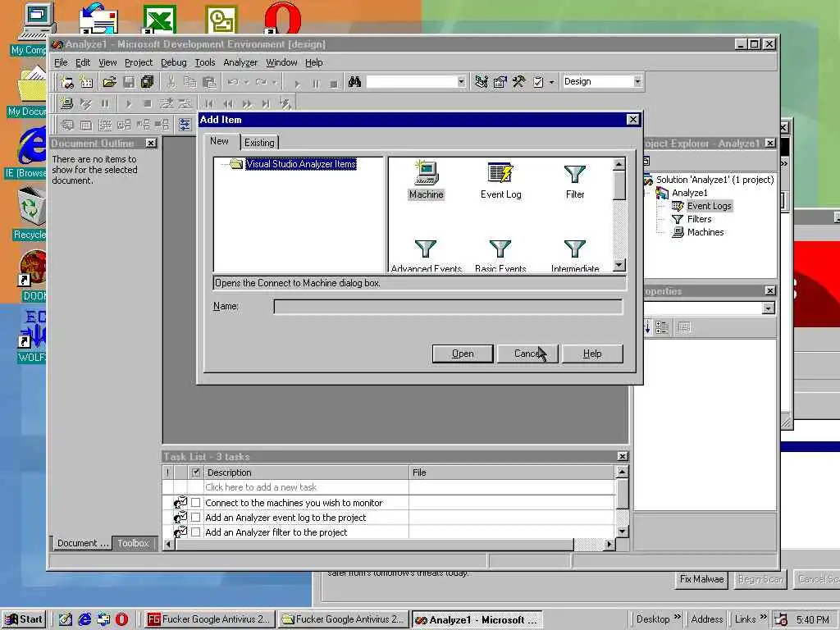Image resolution: width=840 pixels, height=630 pixels.
Task: Switch to Fucker Google Antivirus taskbar app
Action: [x=209, y=619]
